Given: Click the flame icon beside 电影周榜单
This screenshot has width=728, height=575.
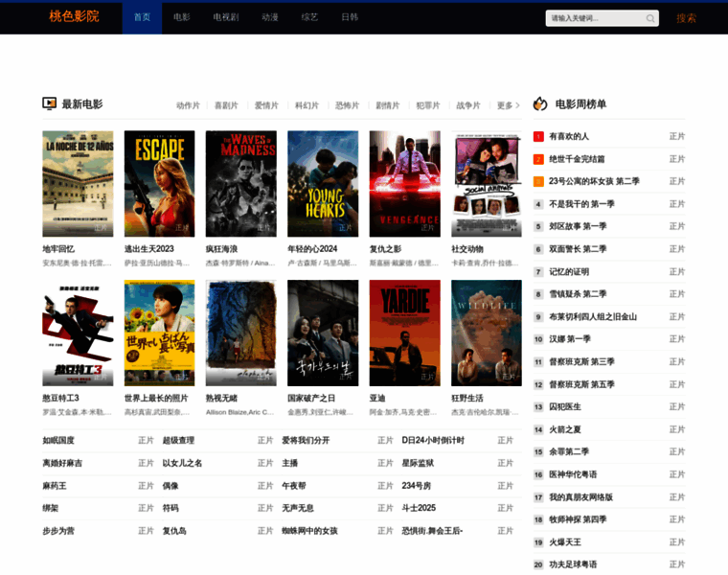Looking at the screenshot, I should point(540,103).
